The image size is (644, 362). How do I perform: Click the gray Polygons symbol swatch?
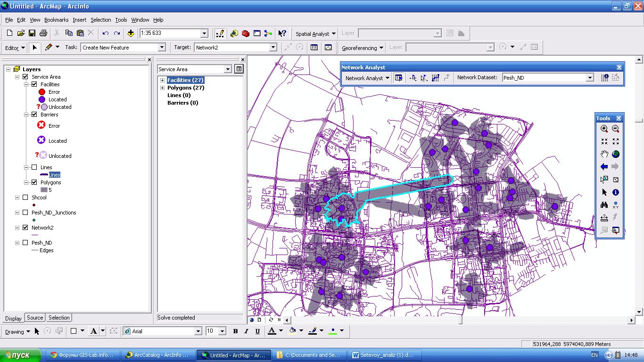(x=44, y=190)
